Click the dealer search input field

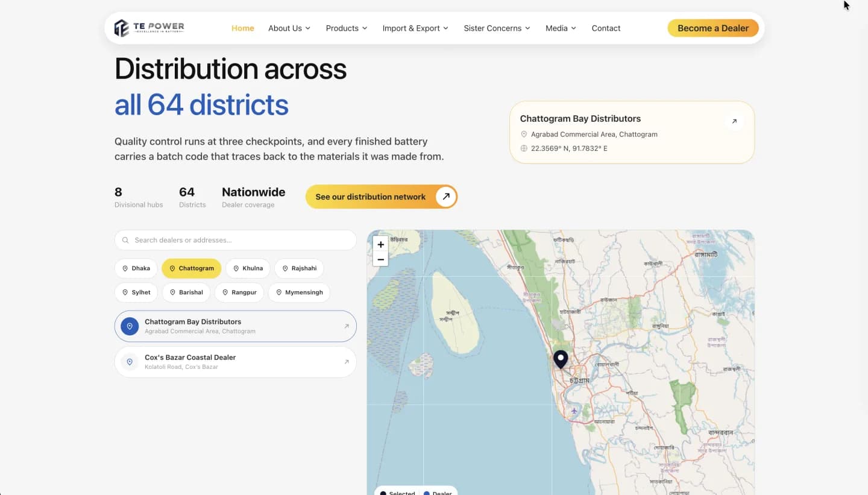click(x=236, y=240)
